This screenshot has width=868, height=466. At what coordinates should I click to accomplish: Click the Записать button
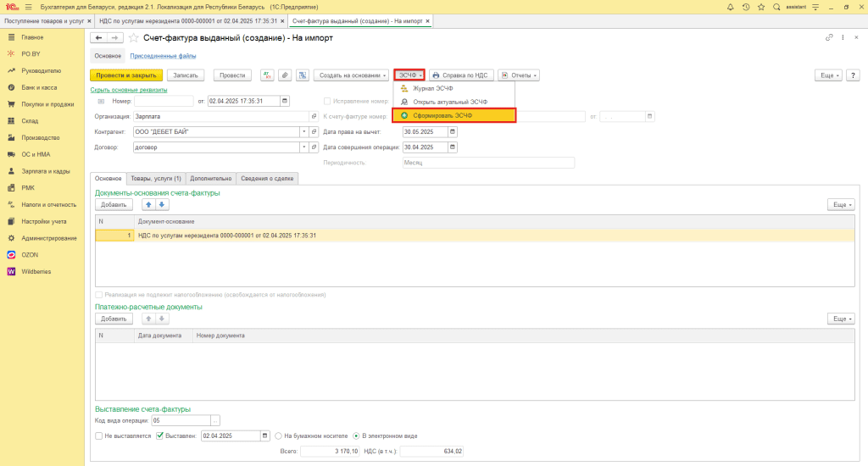pos(186,75)
